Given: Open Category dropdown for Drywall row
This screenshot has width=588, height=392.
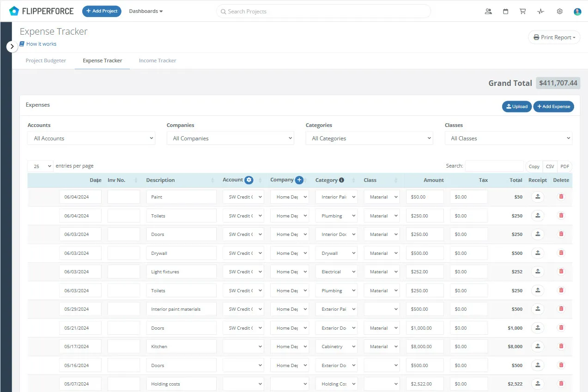Looking at the screenshot, I should [x=336, y=253].
